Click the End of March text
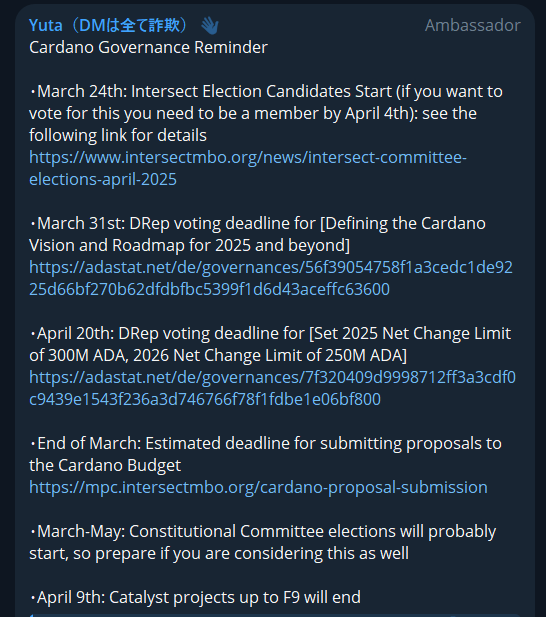The image size is (546, 617). 89,443
